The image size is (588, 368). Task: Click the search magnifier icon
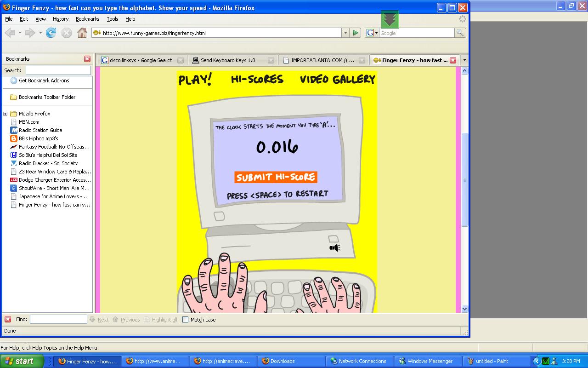tap(460, 33)
